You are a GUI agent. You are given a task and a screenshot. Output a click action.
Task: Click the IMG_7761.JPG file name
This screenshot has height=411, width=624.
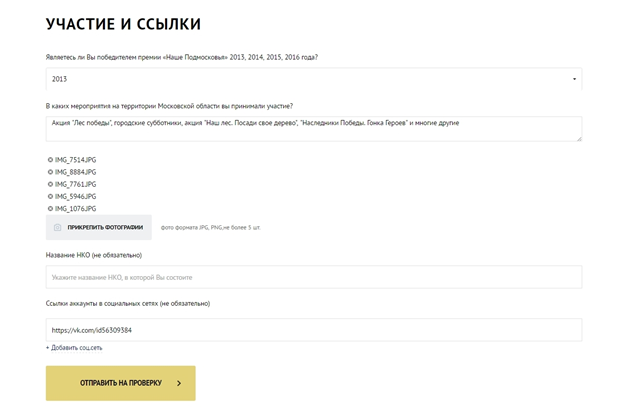tap(76, 184)
